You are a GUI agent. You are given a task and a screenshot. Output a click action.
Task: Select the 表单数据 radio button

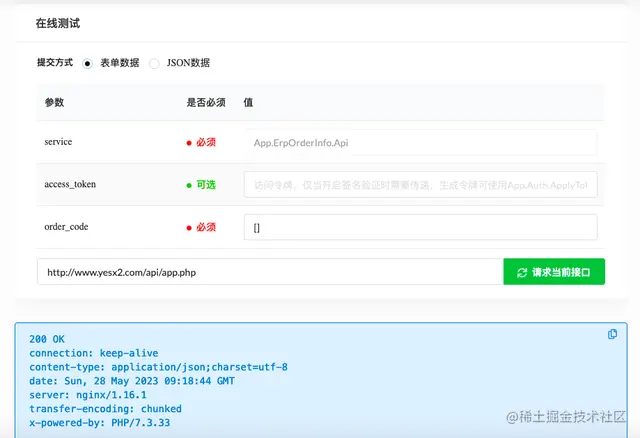tap(87, 63)
